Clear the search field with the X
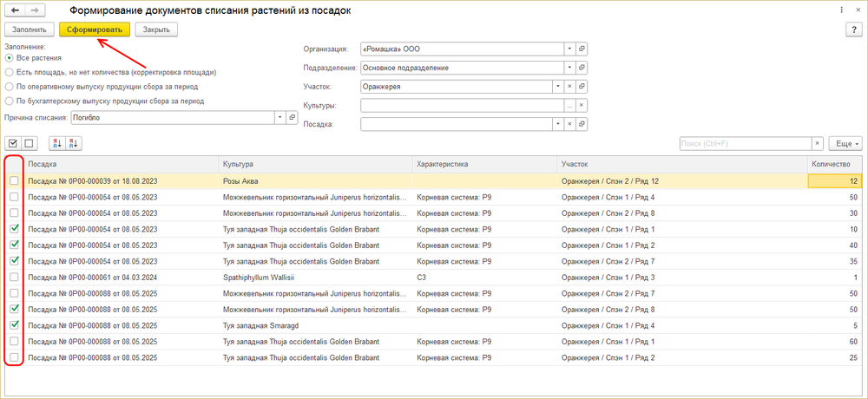The width and height of the screenshot is (868, 399). point(817,143)
